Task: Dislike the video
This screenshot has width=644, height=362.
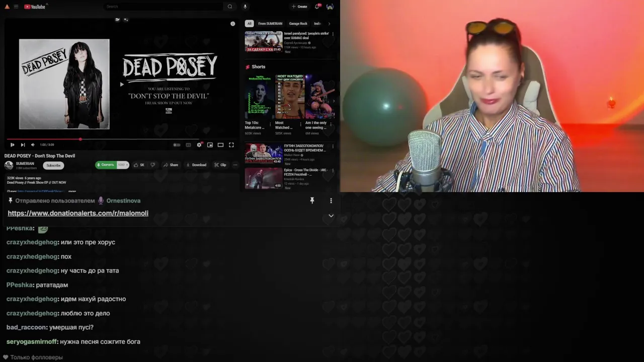Action: point(152,165)
